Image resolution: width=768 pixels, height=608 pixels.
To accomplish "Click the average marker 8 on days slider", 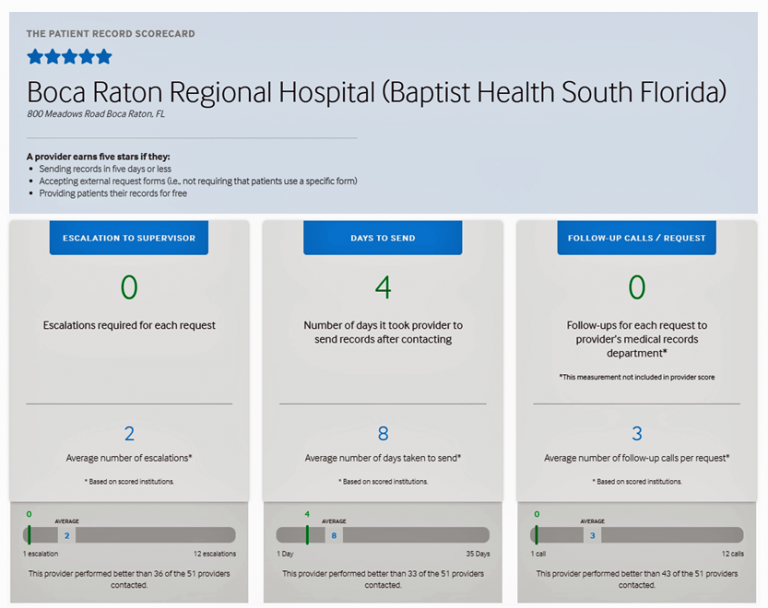I will pyautogui.click(x=334, y=535).
